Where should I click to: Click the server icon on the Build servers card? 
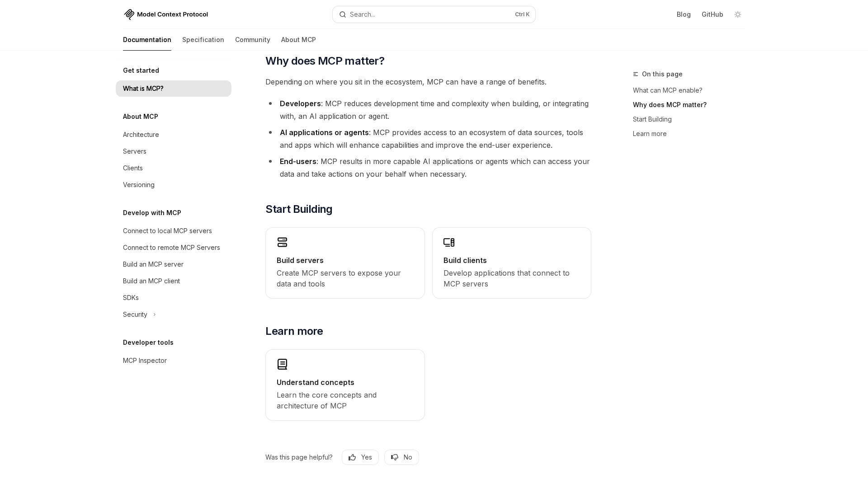click(x=282, y=242)
